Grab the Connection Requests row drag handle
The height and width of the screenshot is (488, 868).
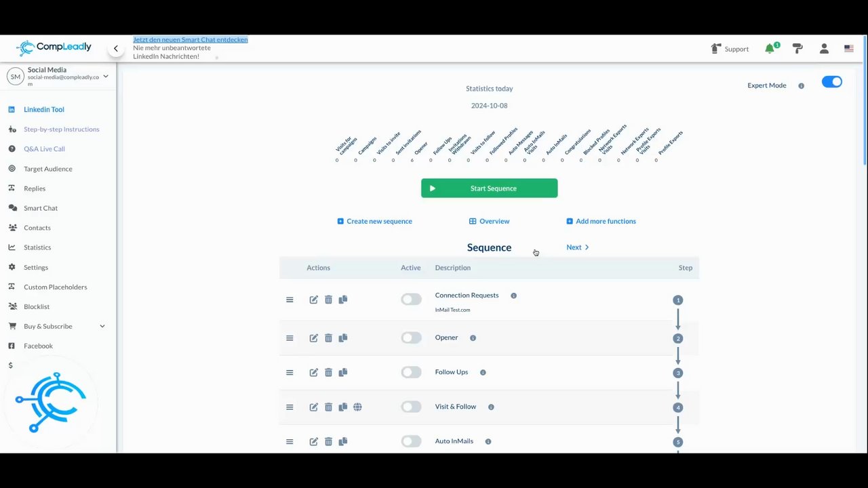coord(290,300)
